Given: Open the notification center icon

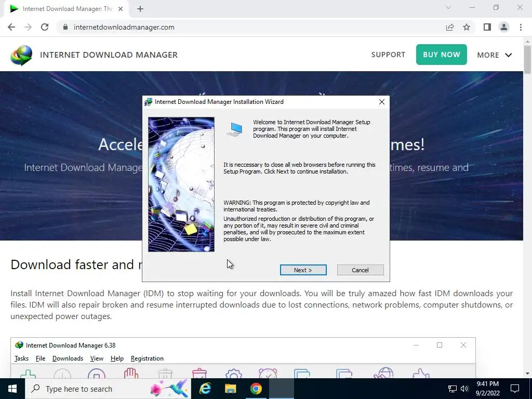Looking at the screenshot, I should point(515,389).
